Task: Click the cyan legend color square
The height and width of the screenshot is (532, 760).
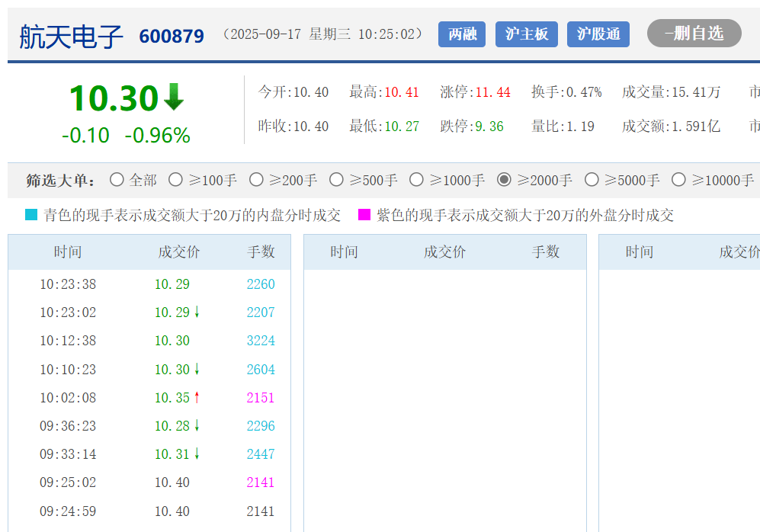Action: click(x=31, y=215)
